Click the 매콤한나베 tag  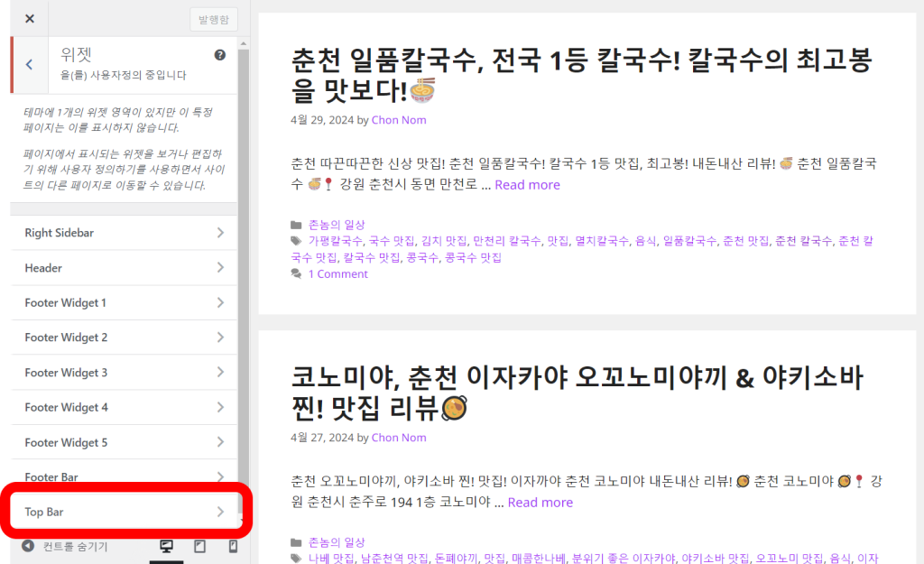[x=538, y=558]
